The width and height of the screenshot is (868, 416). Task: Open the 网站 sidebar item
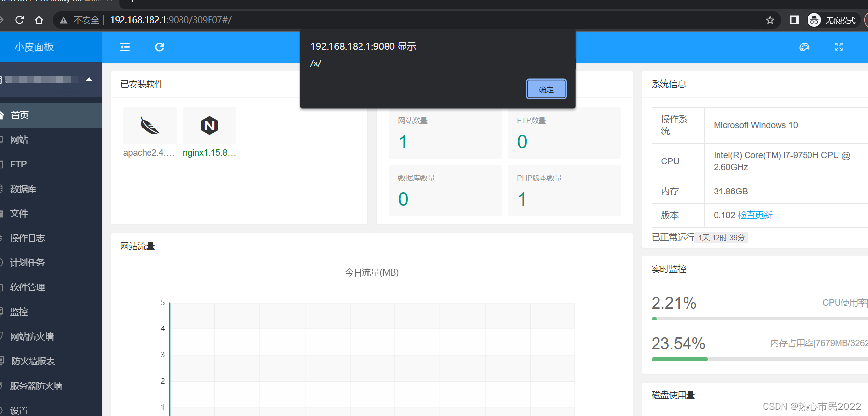click(x=51, y=140)
